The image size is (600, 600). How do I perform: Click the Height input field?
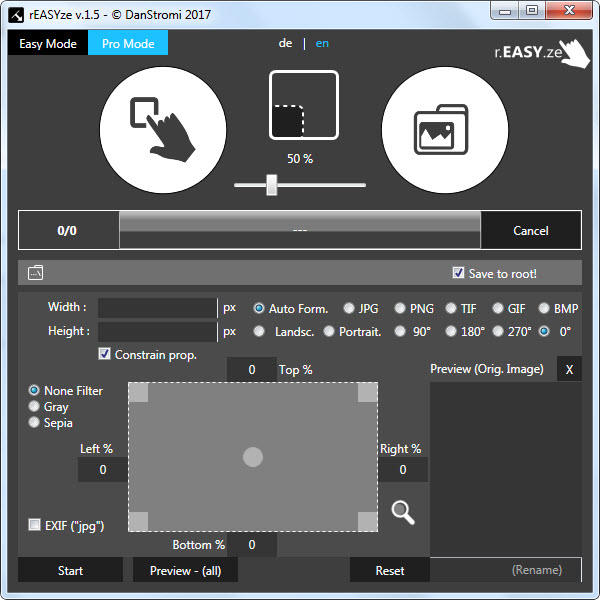(157, 332)
